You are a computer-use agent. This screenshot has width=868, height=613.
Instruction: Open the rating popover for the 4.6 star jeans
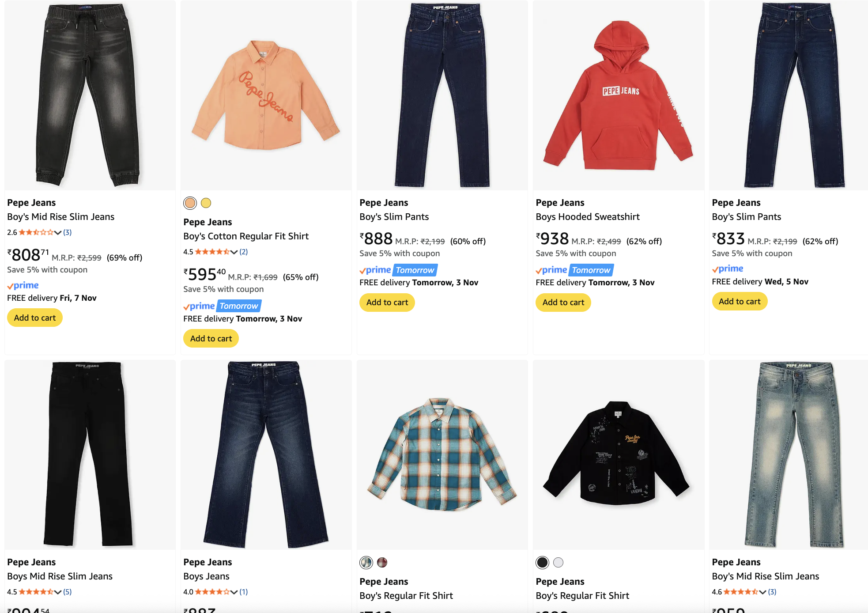point(762,592)
